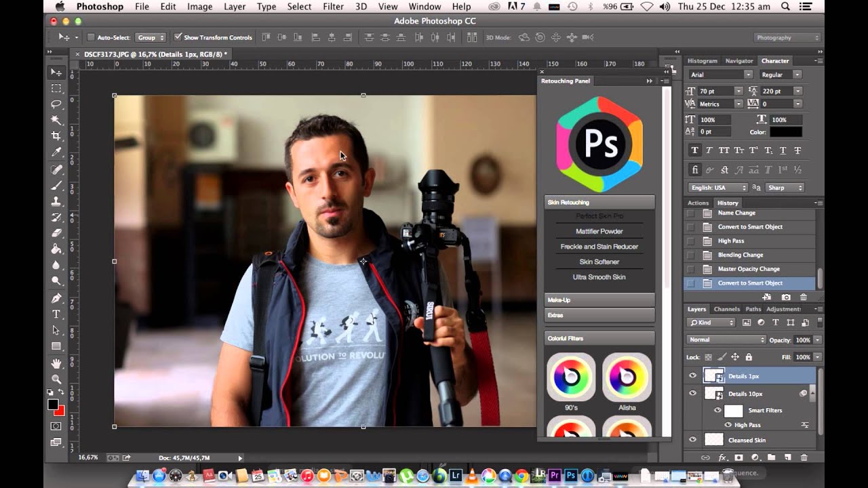
Task: Open the Photography workspace dropdown
Action: (x=787, y=38)
